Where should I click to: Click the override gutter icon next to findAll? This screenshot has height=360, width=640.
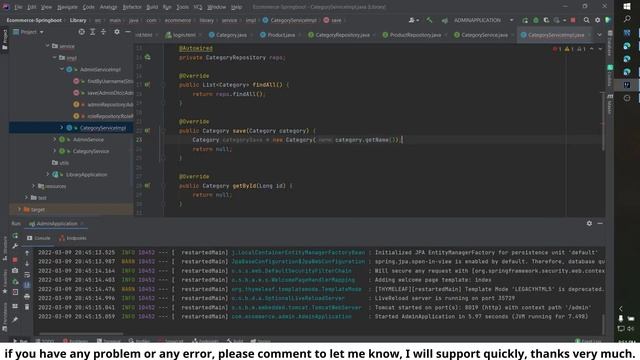click(x=147, y=84)
